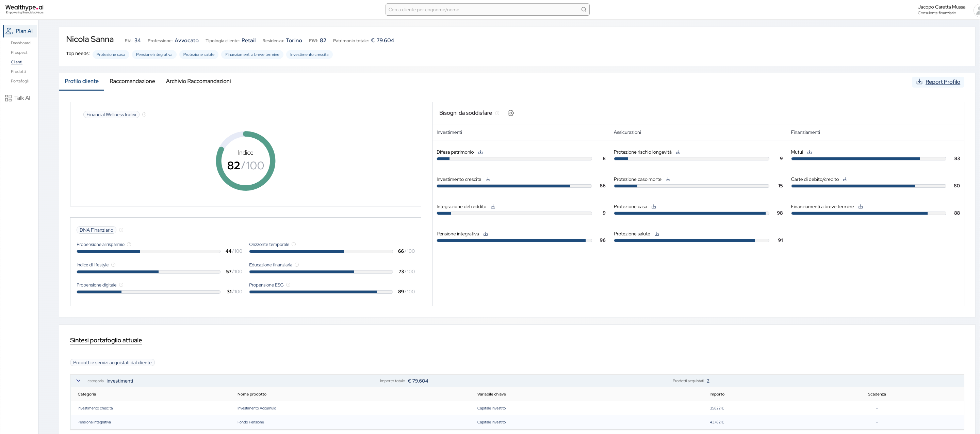Click download icon beside Protezione casa
Viewport: 980px width, 434px height.
tap(654, 207)
